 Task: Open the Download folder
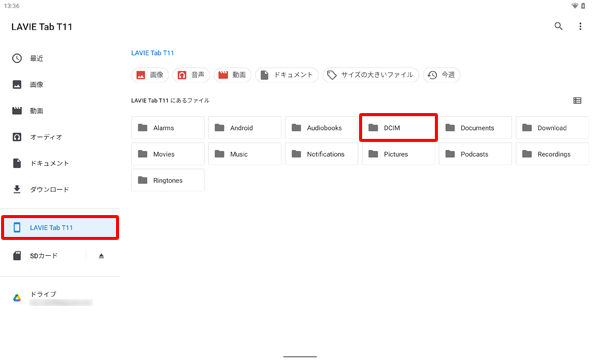point(552,128)
